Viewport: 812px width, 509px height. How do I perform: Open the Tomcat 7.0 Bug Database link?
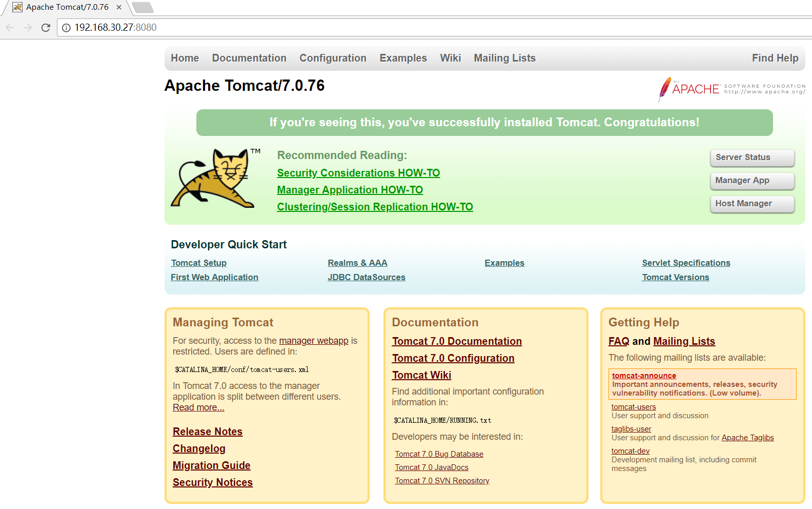(439, 454)
